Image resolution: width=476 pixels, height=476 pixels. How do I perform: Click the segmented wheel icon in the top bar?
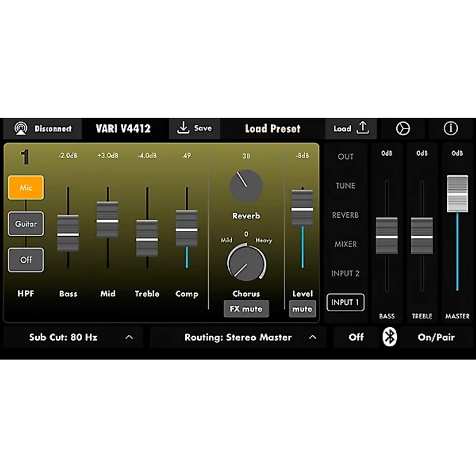coord(404,128)
